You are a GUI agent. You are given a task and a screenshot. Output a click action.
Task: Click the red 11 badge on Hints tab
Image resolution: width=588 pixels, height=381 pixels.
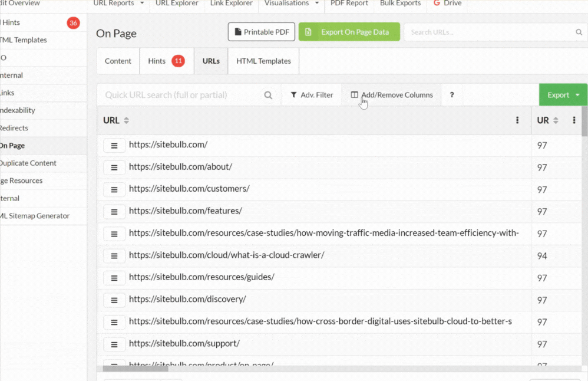(178, 61)
